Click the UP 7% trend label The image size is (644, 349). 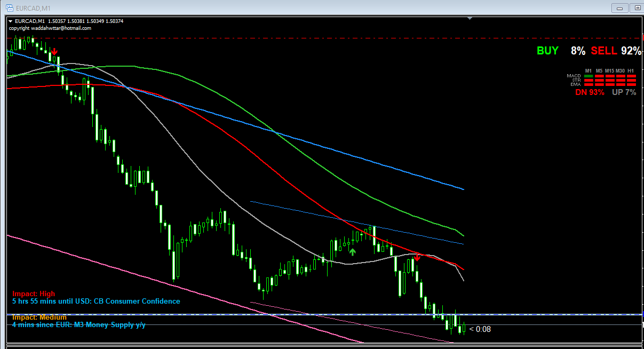pyautogui.click(x=624, y=92)
